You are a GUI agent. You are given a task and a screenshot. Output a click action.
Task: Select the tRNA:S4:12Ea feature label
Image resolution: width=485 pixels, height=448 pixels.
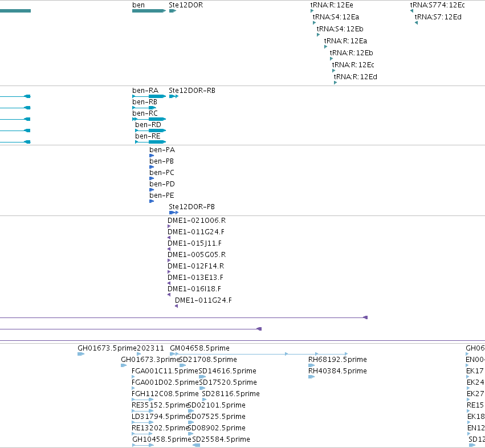tap(336, 17)
